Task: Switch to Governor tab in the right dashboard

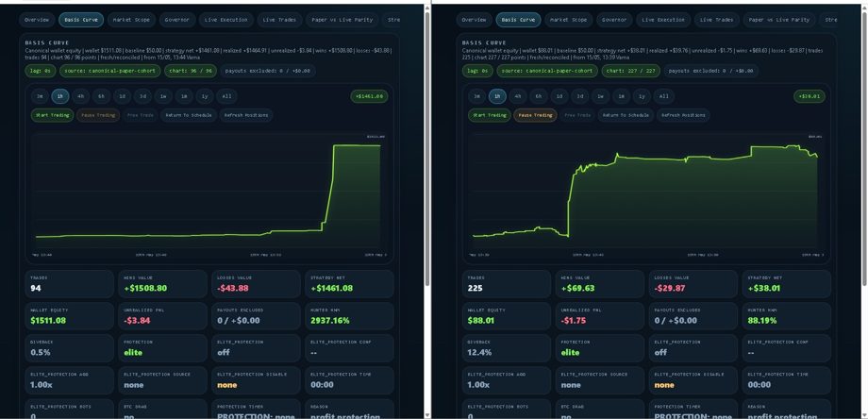Action: 614,20
